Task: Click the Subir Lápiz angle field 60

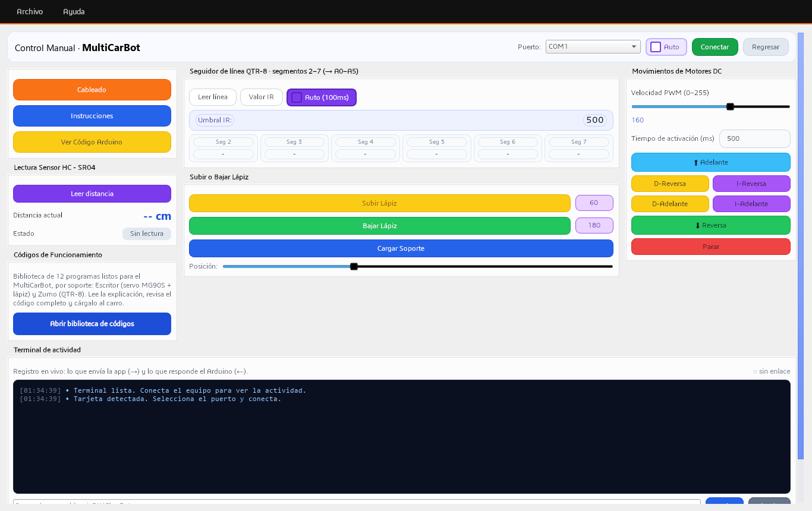Action: click(x=594, y=203)
